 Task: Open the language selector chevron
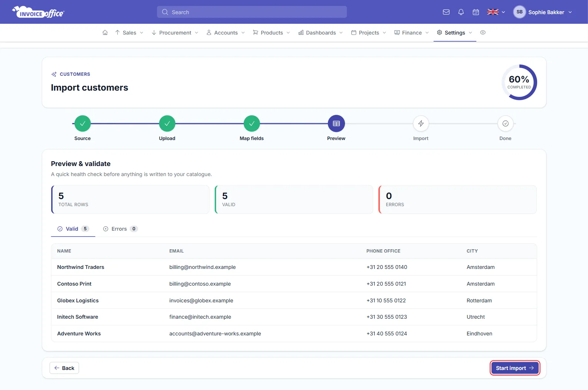pos(503,12)
